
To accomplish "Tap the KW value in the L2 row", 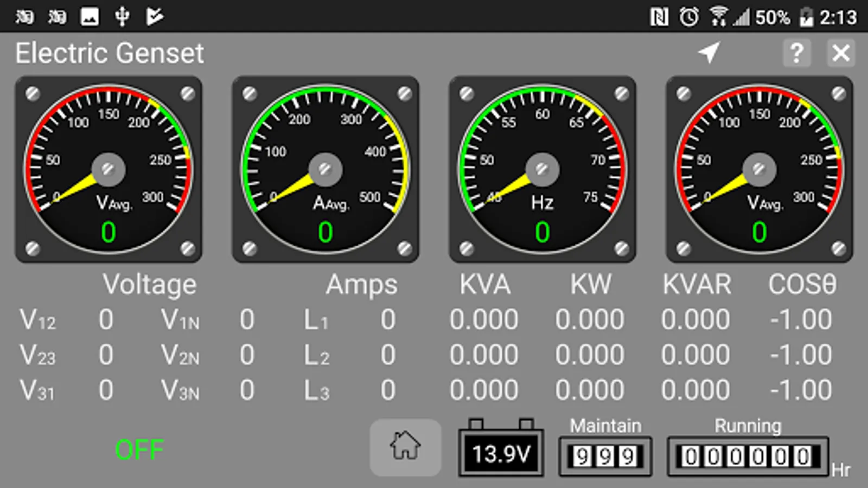I will pyautogui.click(x=590, y=356).
